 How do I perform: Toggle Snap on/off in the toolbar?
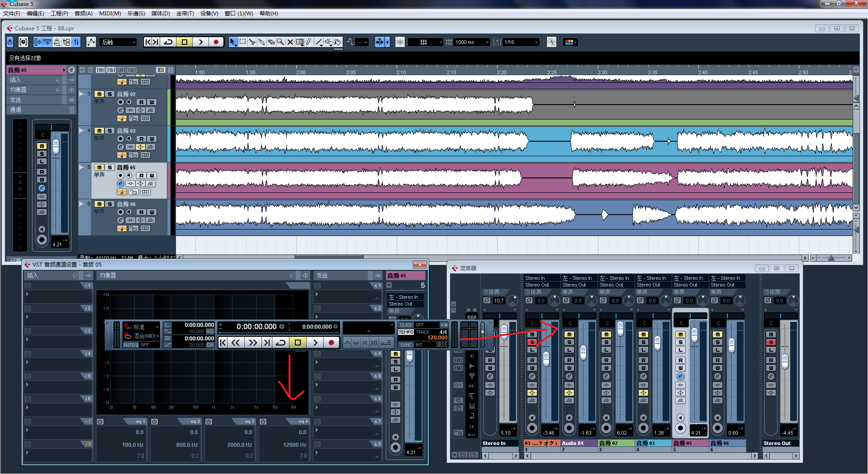click(x=400, y=42)
